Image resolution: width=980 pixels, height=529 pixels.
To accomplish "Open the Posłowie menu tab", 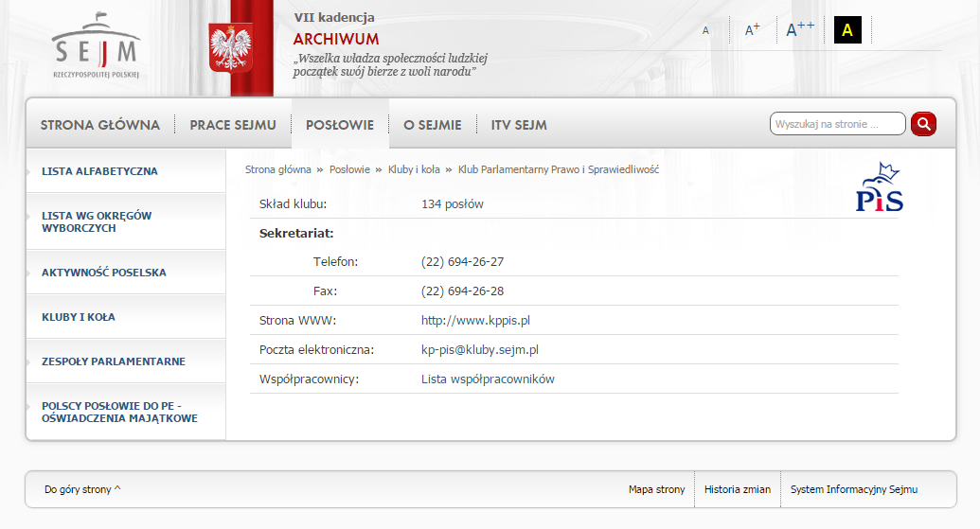I will (340, 125).
